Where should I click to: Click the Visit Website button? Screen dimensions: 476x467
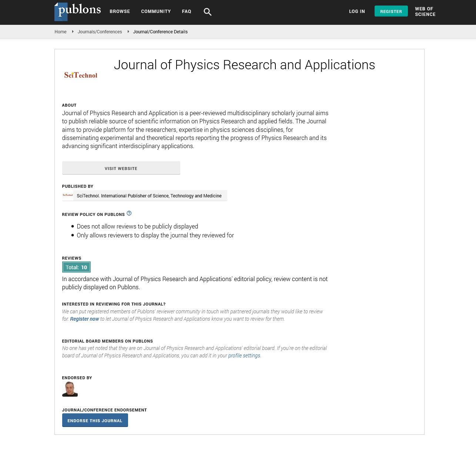[x=121, y=168]
